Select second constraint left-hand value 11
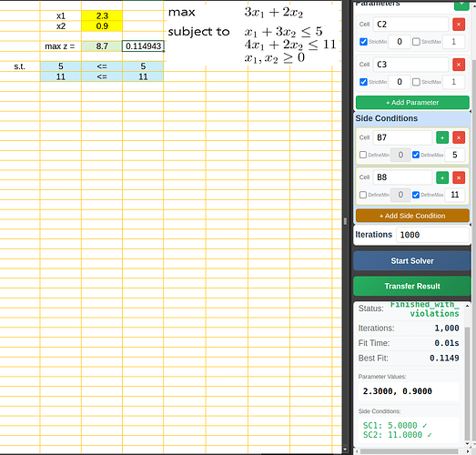 (x=60, y=76)
